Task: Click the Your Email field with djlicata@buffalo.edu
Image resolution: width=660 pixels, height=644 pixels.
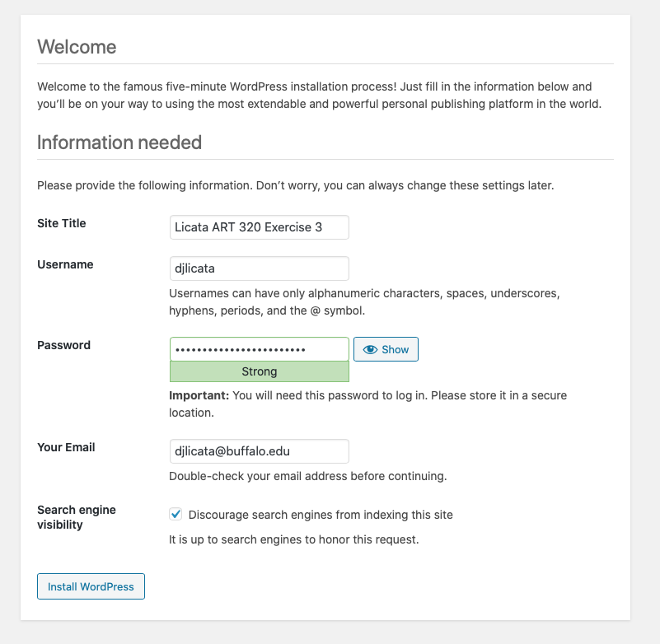Action: (x=259, y=451)
